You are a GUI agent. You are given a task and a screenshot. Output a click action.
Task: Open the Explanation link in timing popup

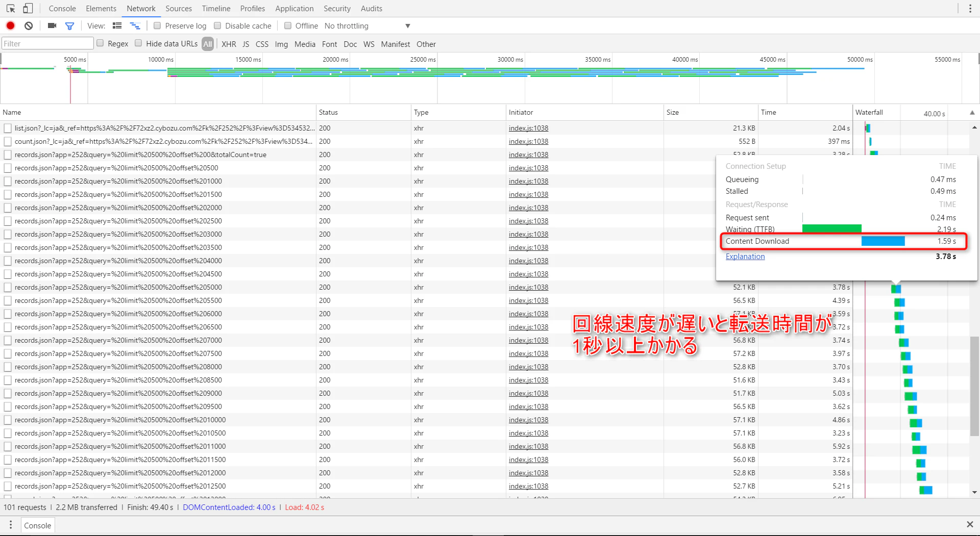point(745,257)
